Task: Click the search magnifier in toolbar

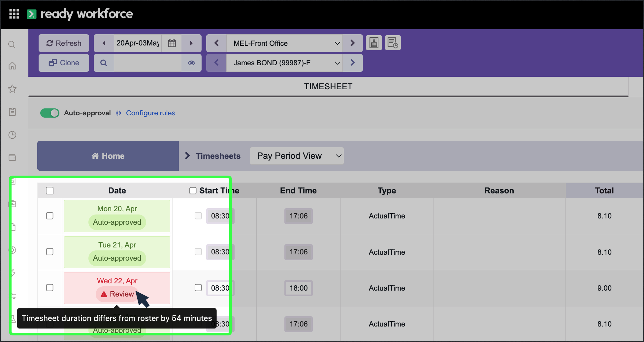Action: coord(104,63)
